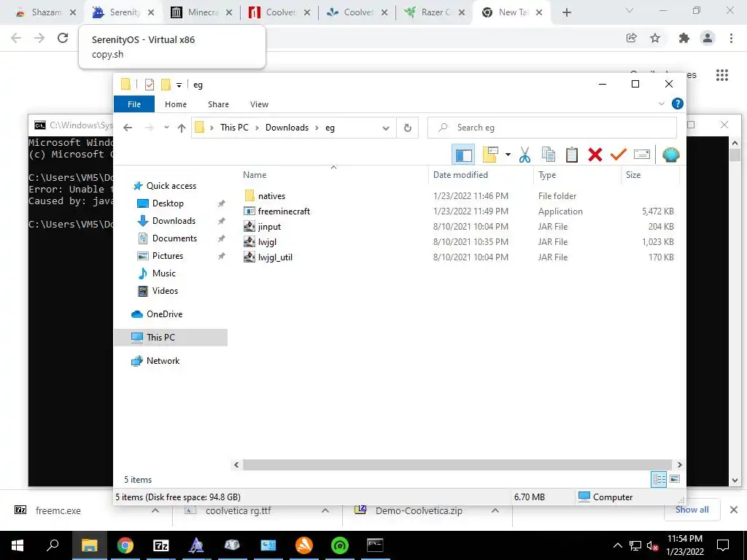Click the New folder icon in the toolbar

tap(490, 155)
